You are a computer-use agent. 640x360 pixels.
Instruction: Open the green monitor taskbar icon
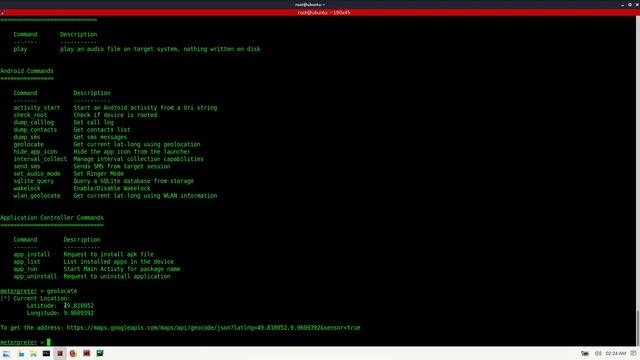(100, 353)
